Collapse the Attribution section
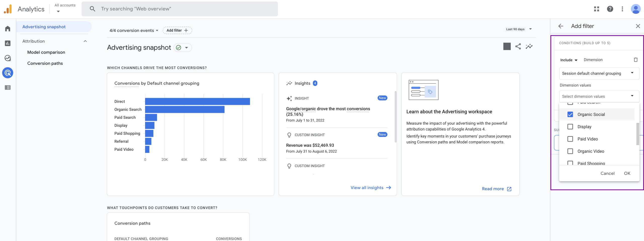 pos(85,41)
